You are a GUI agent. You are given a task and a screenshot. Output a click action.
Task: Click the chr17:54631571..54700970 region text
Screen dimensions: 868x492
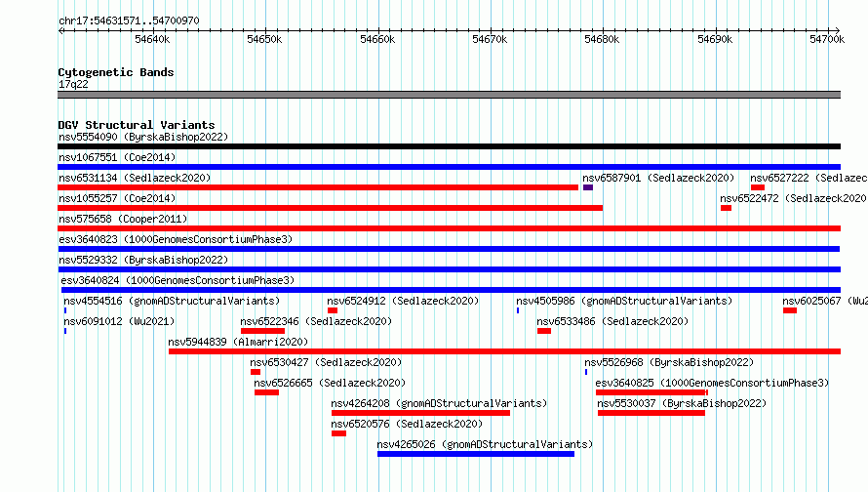pos(129,20)
